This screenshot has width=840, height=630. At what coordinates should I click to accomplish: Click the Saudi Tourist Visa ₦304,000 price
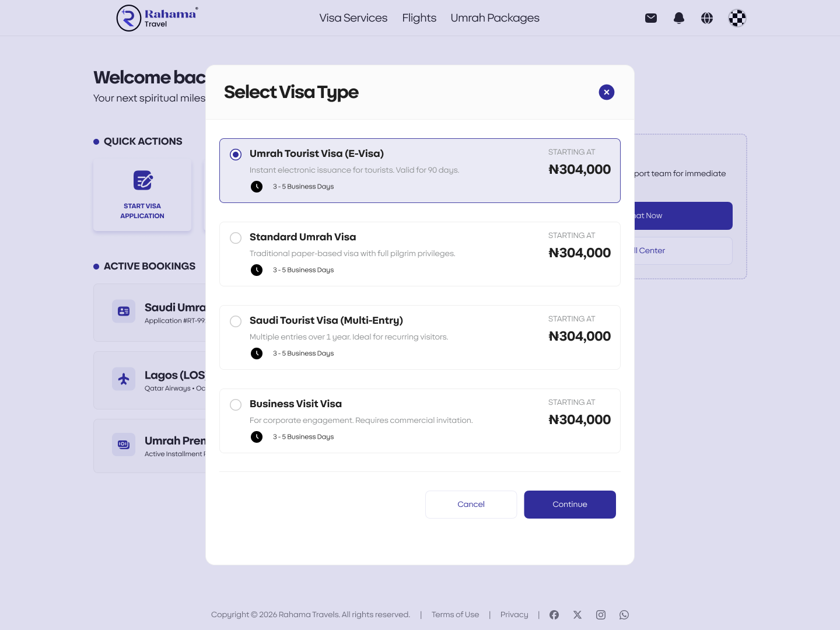[580, 337]
